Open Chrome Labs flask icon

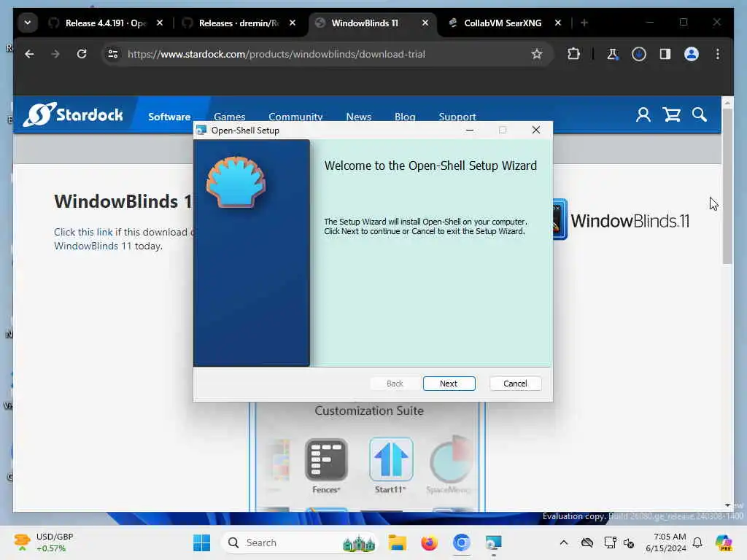click(x=613, y=54)
